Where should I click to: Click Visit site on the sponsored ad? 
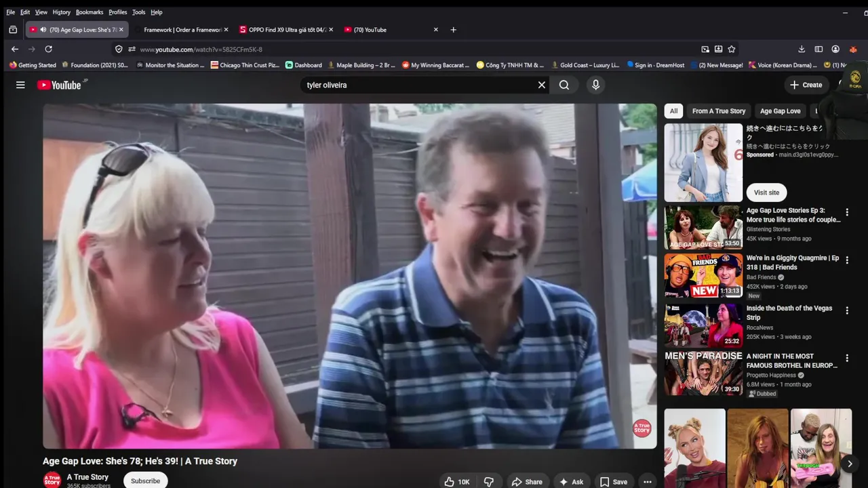[x=766, y=192]
